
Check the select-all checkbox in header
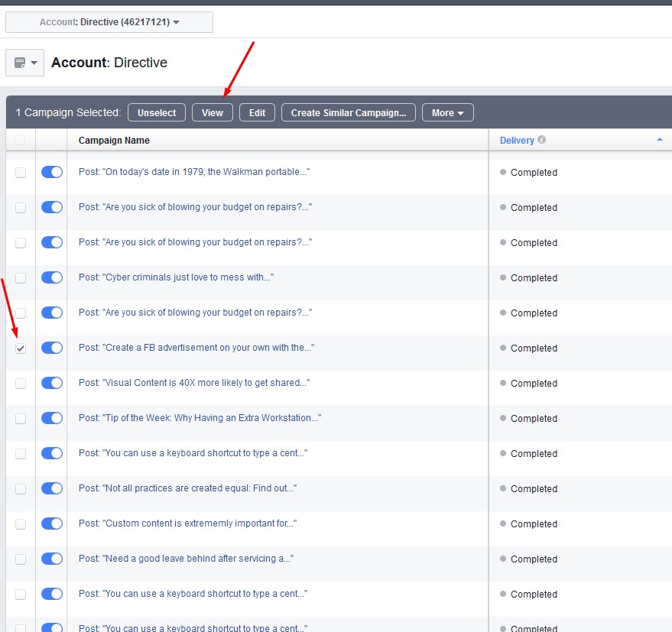click(20, 140)
